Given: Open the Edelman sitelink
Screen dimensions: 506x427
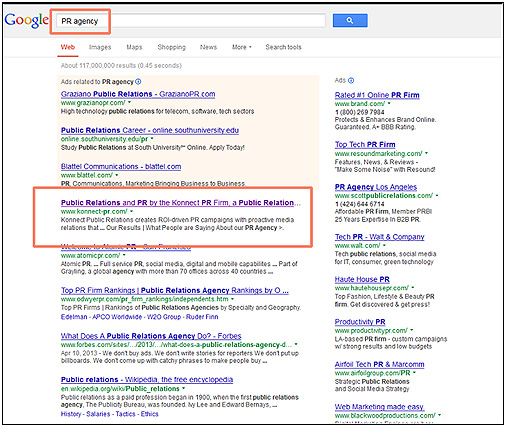Looking at the screenshot, I should point(74,317).
